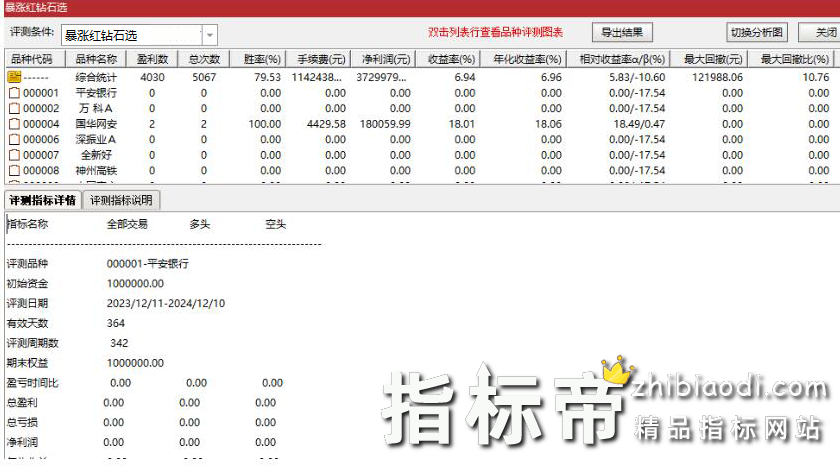840x473 pixels.
Task: Click the 180059.99 net profit cell
Action: tap(385, 124)
